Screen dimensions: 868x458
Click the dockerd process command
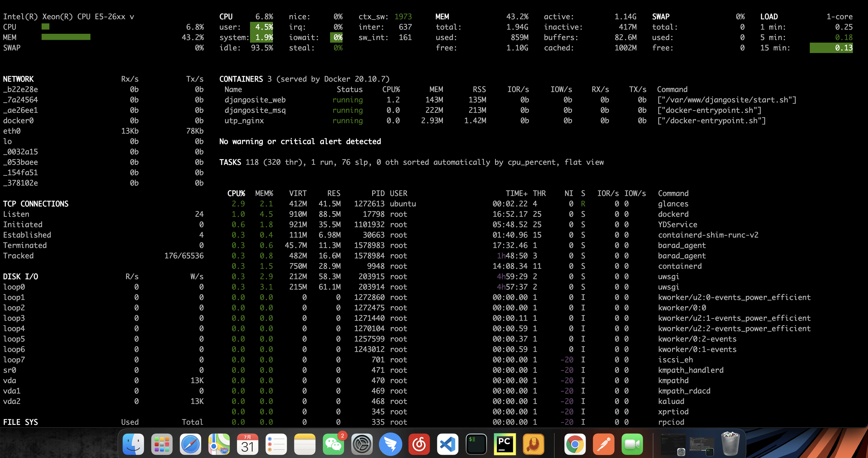click(673, 214)
